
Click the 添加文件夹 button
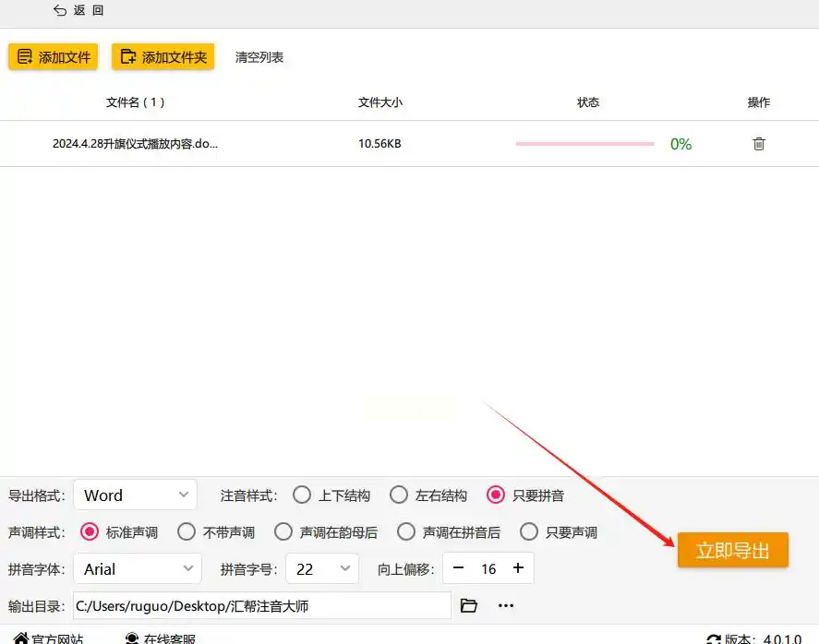coord(163,57)
